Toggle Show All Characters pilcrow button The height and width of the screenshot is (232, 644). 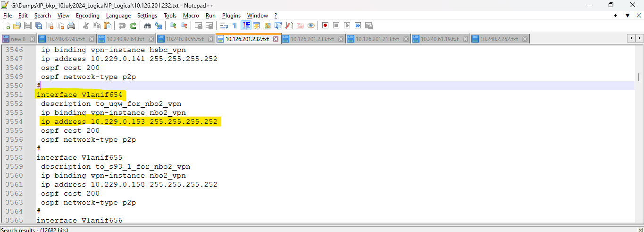234,26
